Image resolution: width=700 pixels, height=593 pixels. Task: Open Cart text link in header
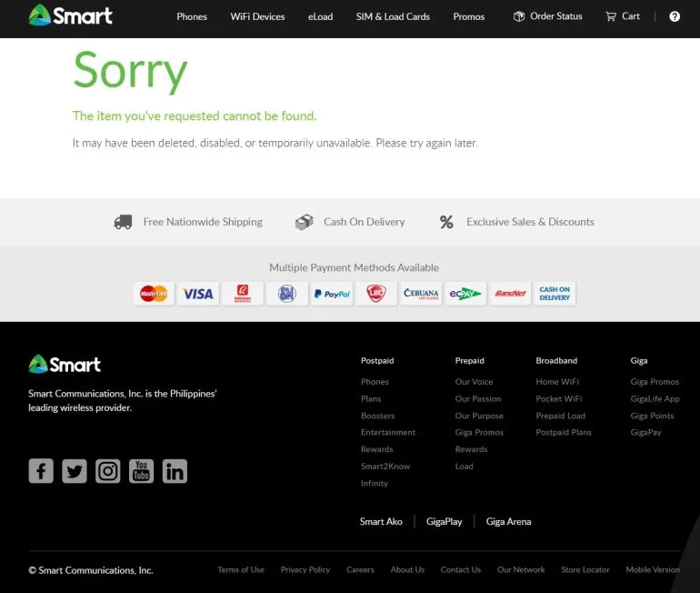point(630,16)
